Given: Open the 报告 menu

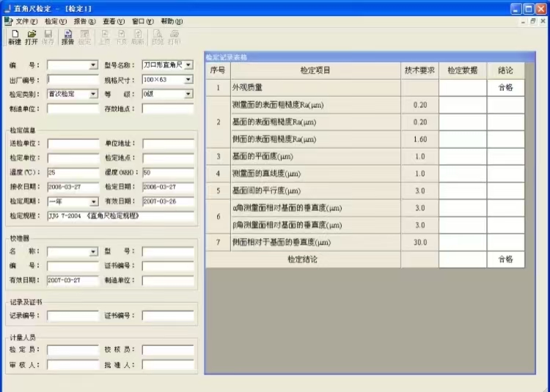Looking at the screenshot, I should pos(84,21).
